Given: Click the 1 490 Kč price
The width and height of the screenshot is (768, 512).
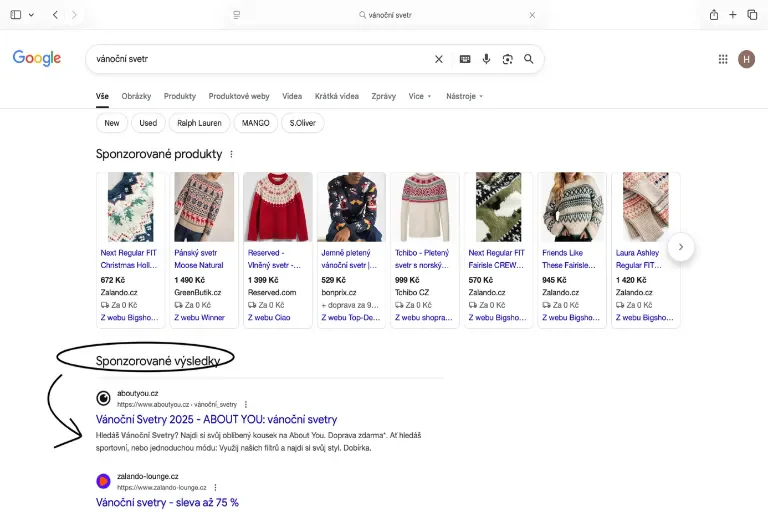Looking at the screenshot, I should (x=190, y=280).
